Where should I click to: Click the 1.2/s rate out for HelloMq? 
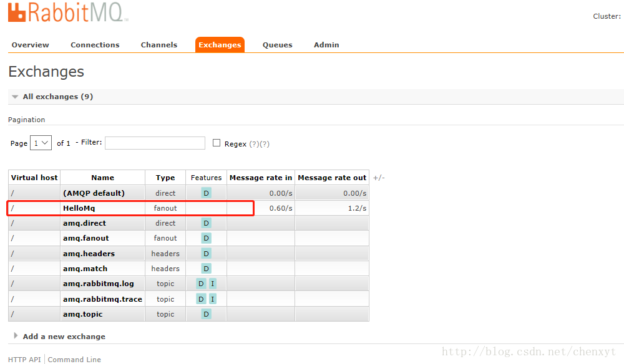(357, 208)
